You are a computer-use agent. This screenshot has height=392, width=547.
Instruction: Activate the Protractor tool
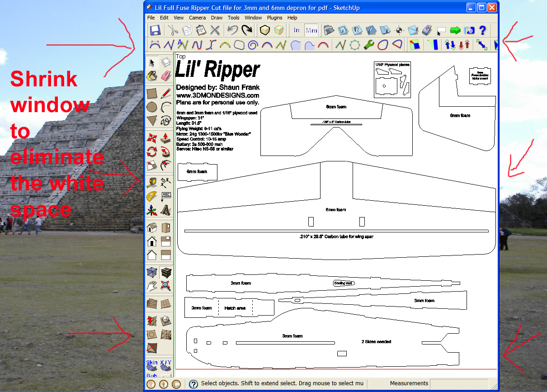tap(152, 196)
